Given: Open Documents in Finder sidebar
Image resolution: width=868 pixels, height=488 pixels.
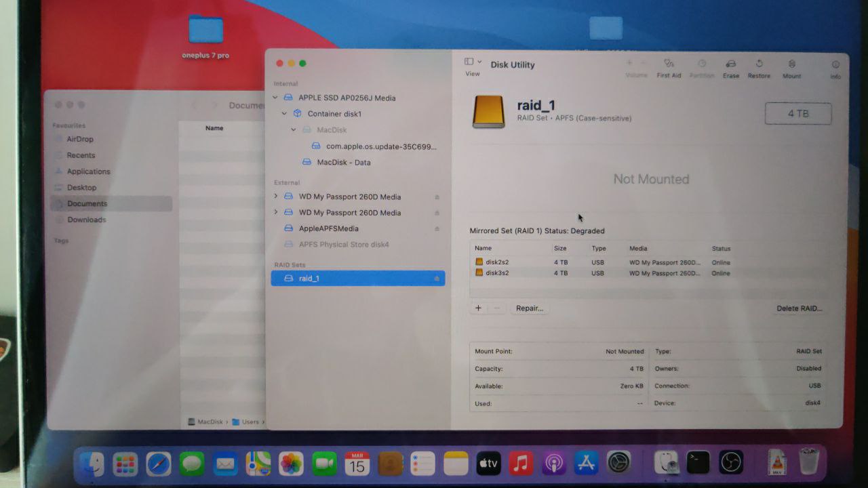Looking at the screenshot, I should (111, 203).
